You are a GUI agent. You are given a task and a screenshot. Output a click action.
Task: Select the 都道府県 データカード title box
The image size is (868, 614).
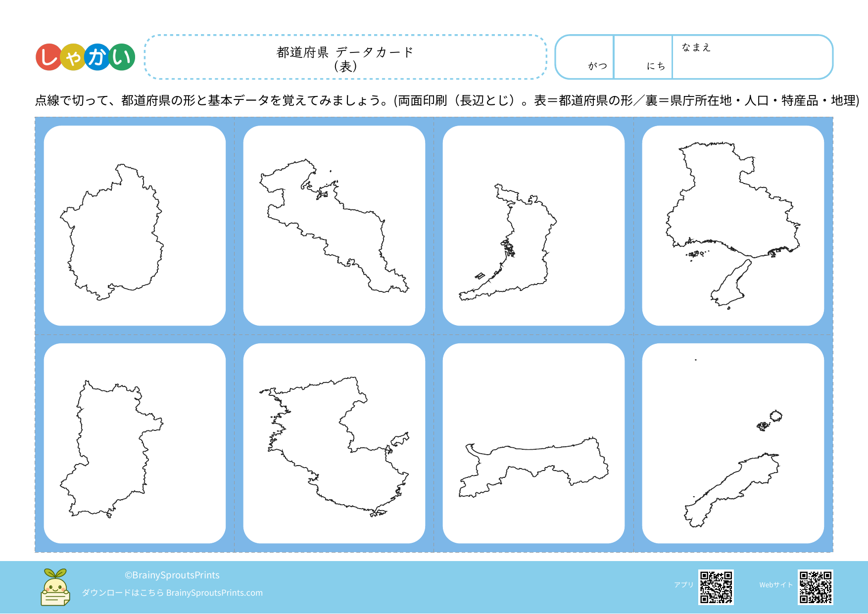click(x=345, y=57)
